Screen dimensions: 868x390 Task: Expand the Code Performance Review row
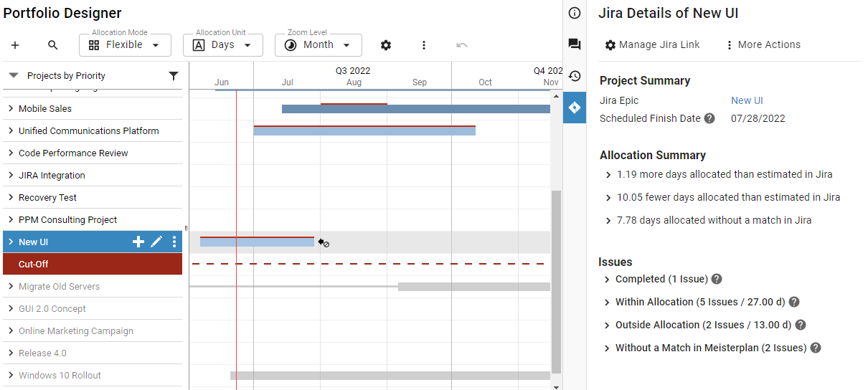tap(11, 153)
